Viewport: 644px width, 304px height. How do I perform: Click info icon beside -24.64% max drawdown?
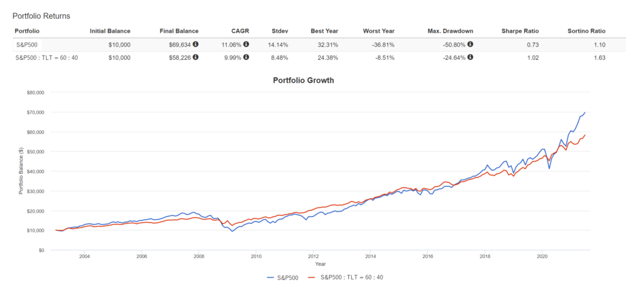coord(470,57)
